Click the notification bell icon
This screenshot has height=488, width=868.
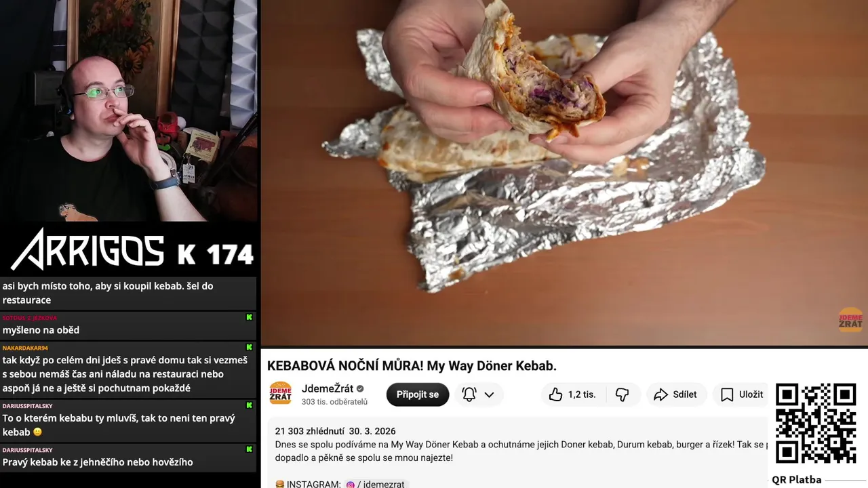(x=469, y=394)
